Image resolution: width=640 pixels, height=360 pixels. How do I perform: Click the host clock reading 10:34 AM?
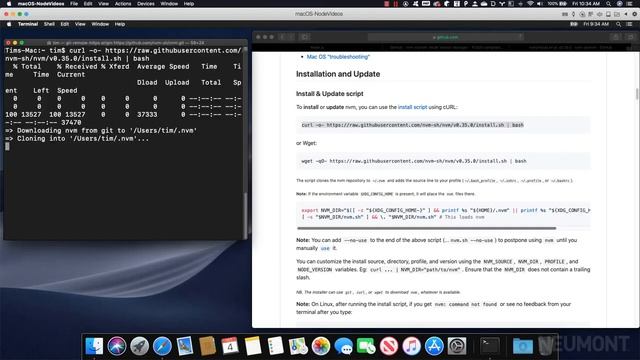[586, 4]
